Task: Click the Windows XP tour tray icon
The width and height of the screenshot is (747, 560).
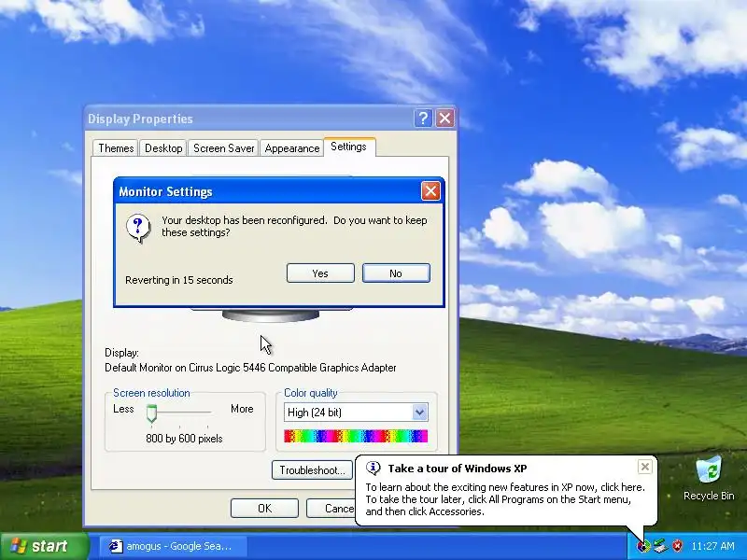Action: tap(643, 546)
